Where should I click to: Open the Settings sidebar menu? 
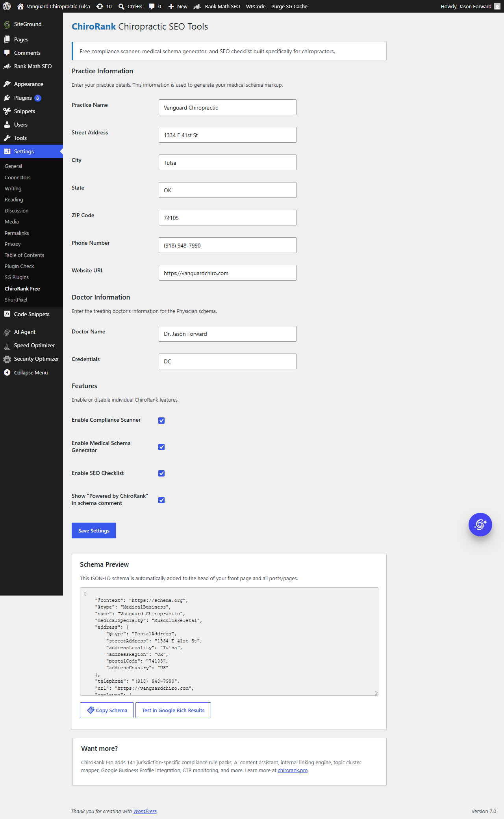[x=31, y=151]
